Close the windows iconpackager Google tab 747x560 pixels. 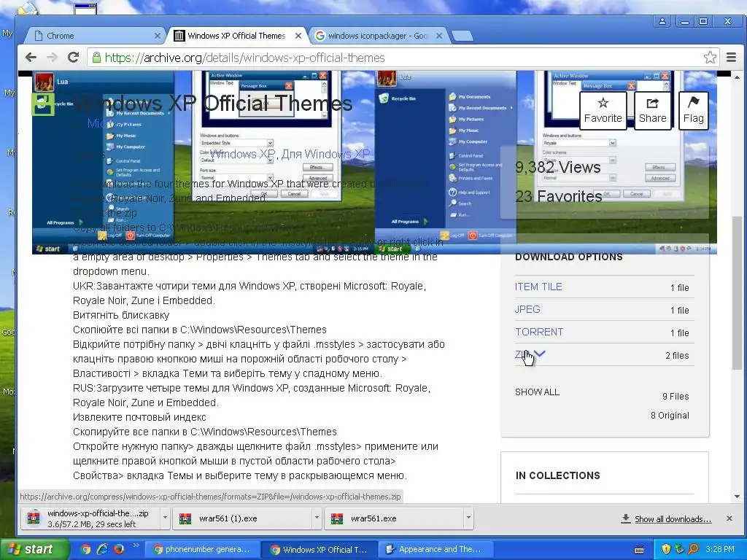[x=438, y=36]
